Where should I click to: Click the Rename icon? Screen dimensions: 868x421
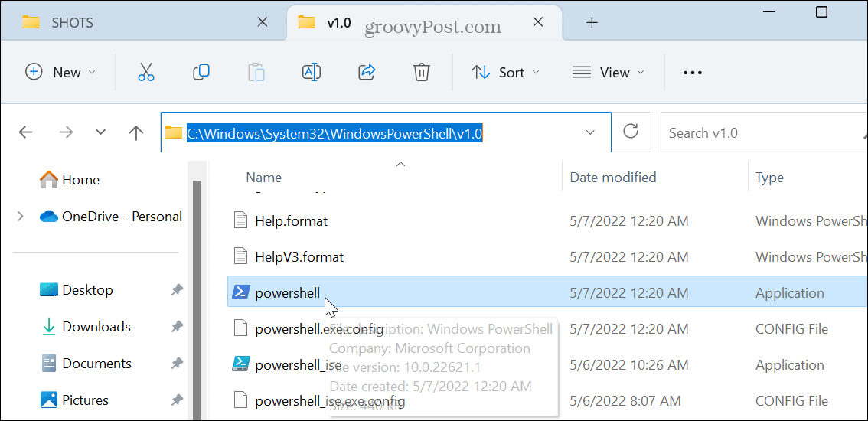[312, 72]
